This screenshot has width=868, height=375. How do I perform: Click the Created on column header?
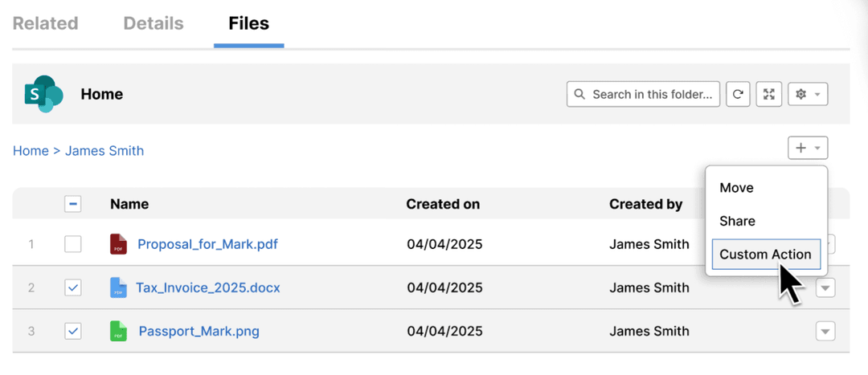[443, 204]
